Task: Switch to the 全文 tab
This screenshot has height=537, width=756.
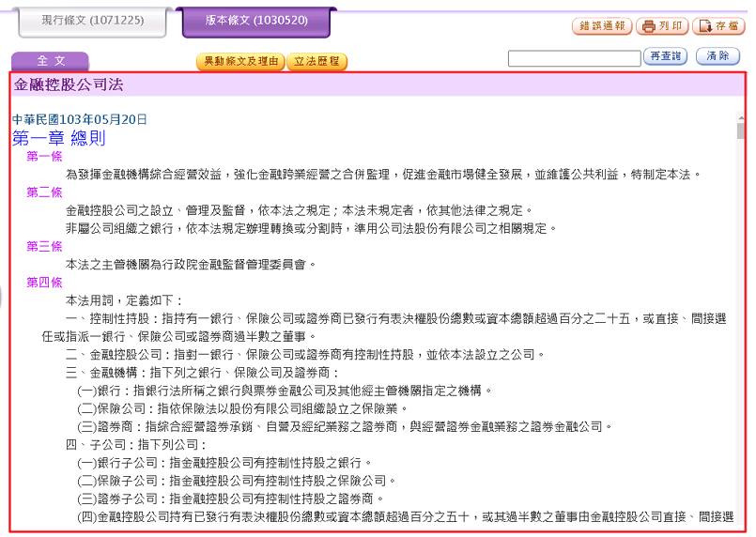Action: point(50,61)
